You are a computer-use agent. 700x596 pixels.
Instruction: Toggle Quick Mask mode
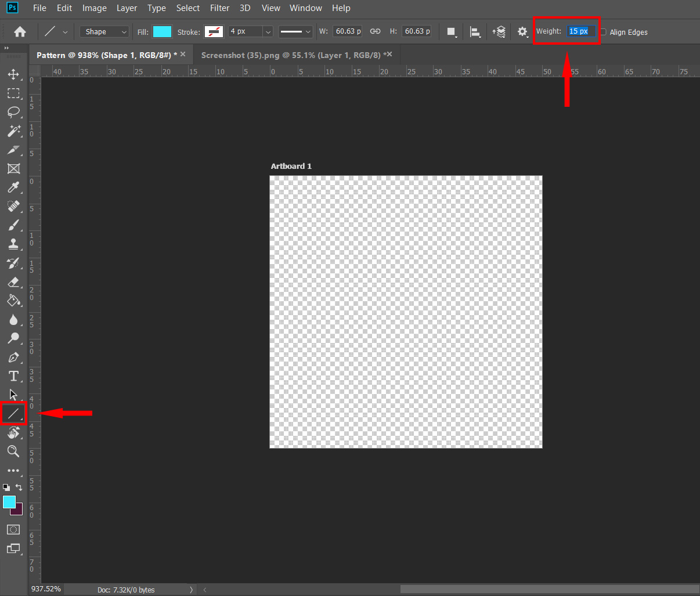tap(13, 529)
